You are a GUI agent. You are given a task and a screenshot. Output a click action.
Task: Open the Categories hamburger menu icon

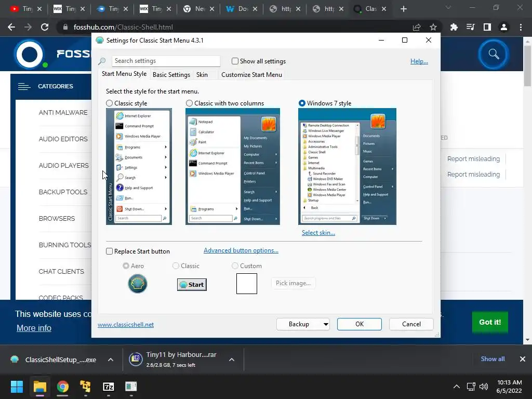(24, 87)
